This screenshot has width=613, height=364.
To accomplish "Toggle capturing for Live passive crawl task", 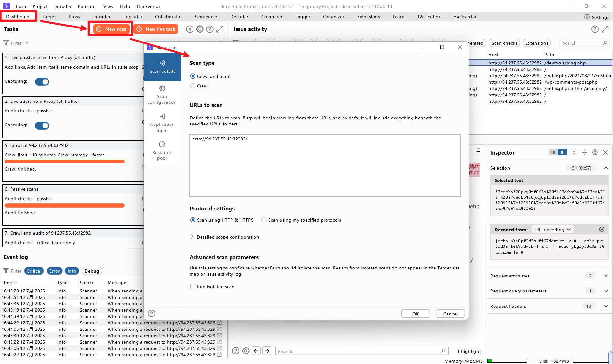I will (42, 82).
